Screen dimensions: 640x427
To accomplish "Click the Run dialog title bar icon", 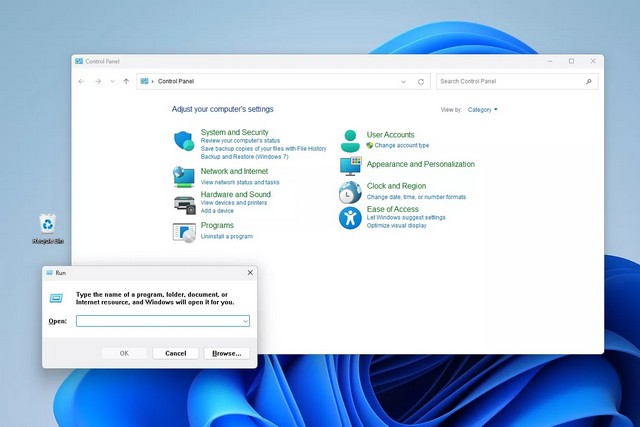I will (49, 273).
